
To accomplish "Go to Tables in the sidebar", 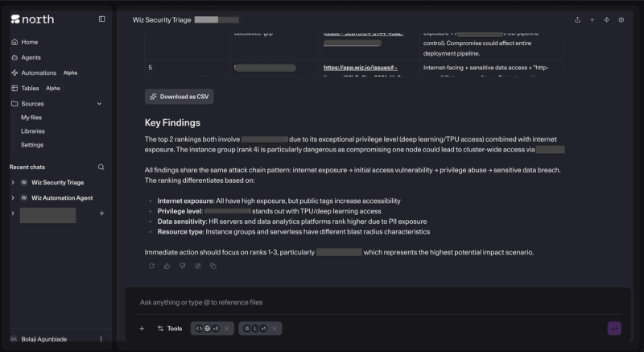I will click(x=30, y=88).
